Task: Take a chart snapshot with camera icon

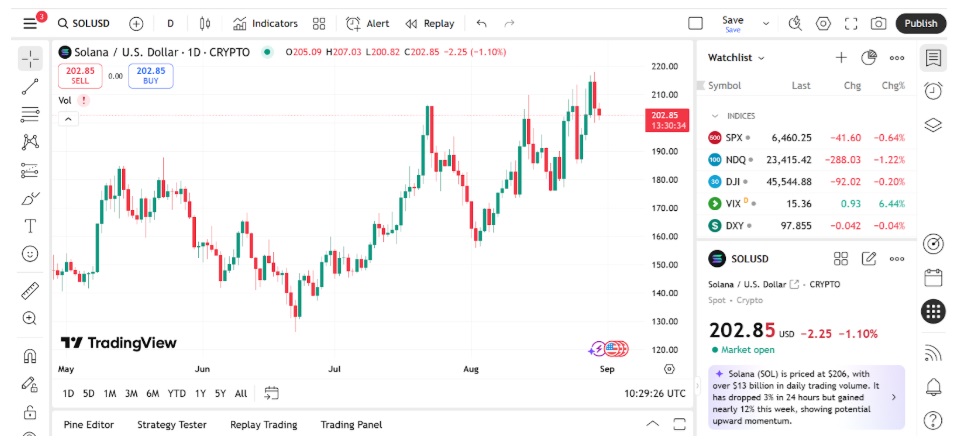Action: pyautogui.click(x=878, y=24)
